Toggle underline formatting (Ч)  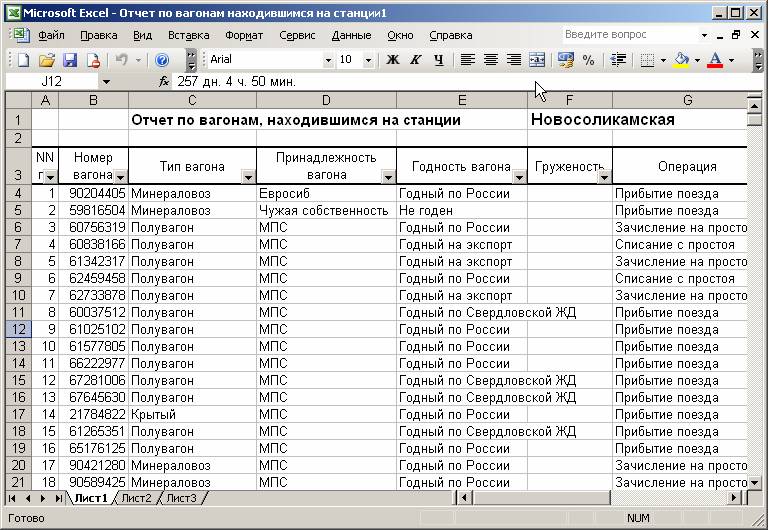click(439, 60)
